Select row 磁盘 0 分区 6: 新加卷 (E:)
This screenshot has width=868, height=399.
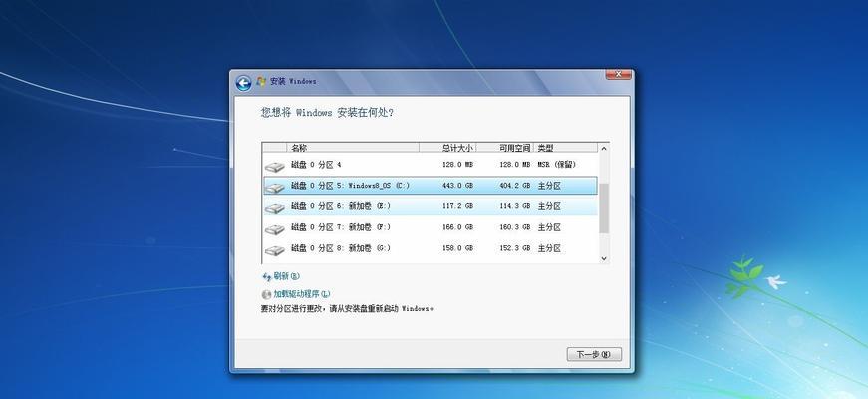tap(430, 206)
